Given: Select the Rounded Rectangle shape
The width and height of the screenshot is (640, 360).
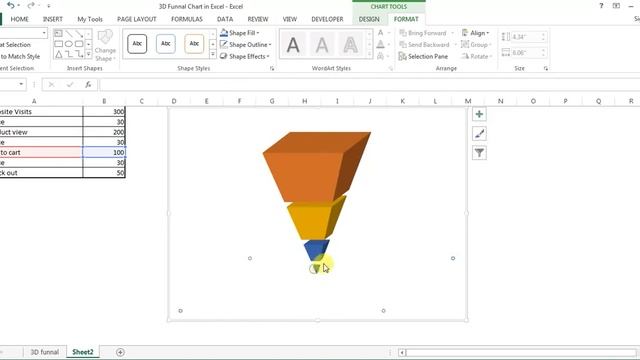Looking at the screenshot, I should (x=79, y=44).
